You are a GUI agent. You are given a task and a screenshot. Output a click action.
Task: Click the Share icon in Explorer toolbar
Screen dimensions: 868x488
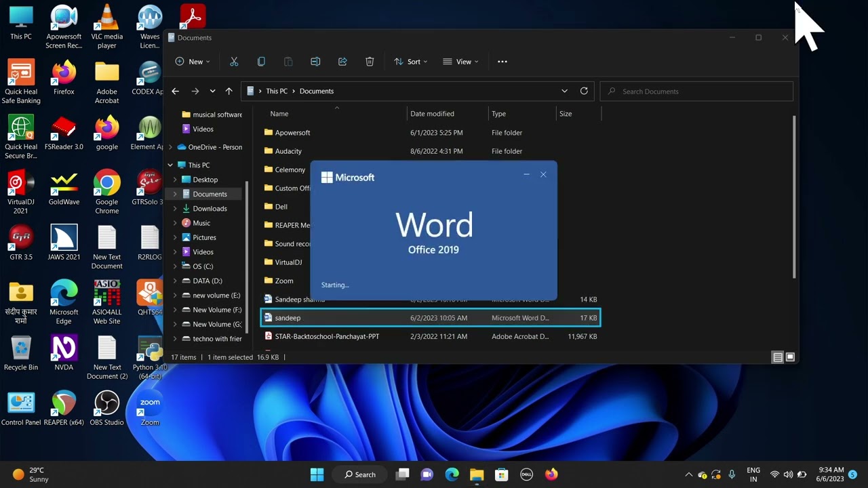click(342, 62)
